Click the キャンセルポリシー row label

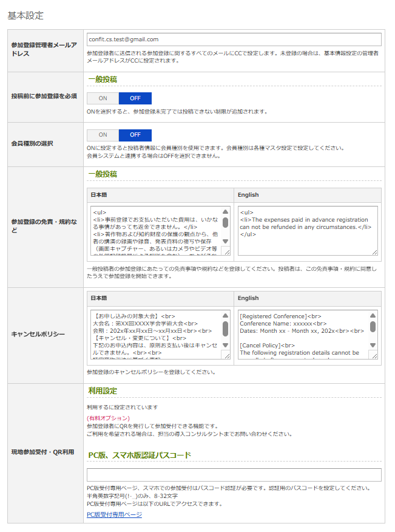pos(38,334)
